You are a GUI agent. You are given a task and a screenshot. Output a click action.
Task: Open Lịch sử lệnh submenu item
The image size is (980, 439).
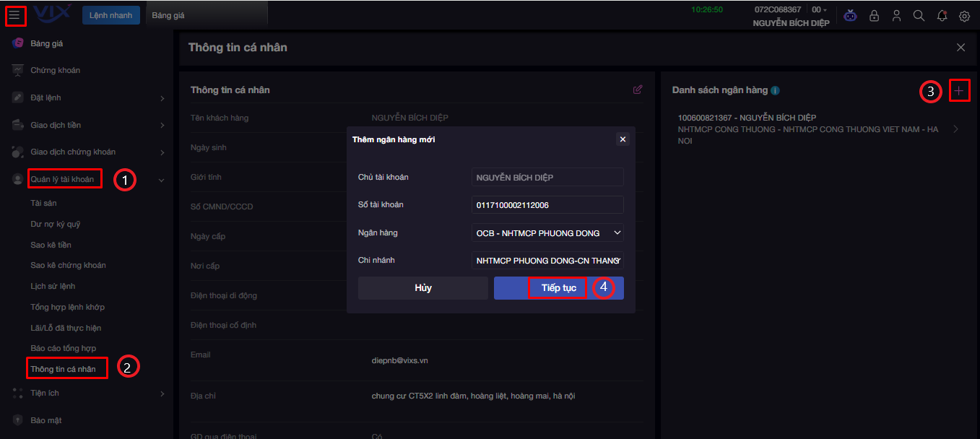tap(53, 286)
